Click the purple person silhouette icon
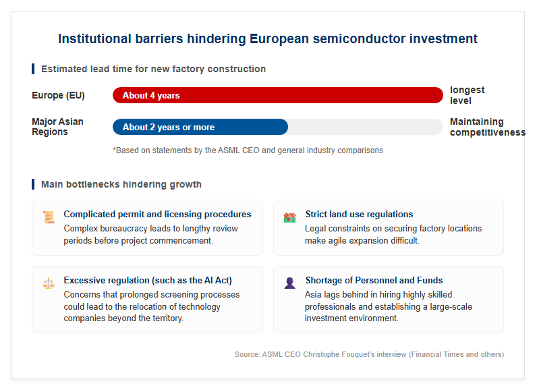The image size is (537, 392). 289,283
